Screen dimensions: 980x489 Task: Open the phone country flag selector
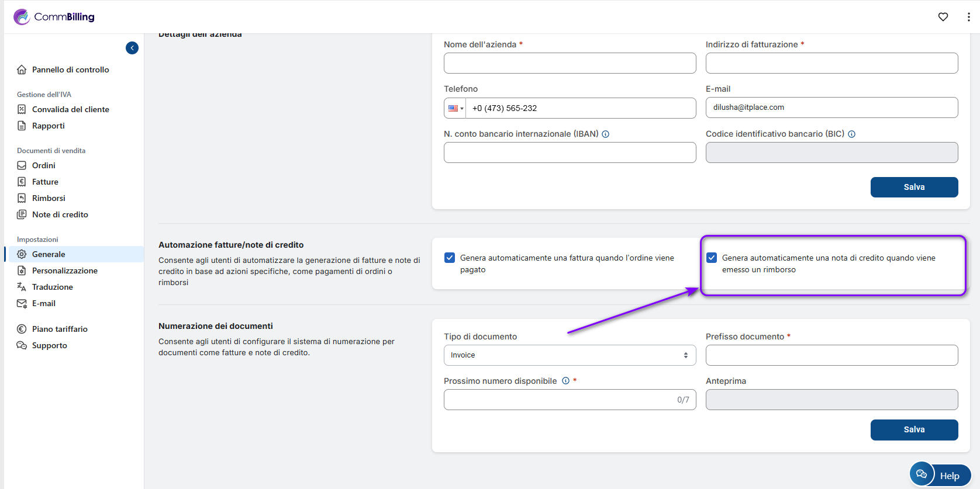tap(455, 108)
